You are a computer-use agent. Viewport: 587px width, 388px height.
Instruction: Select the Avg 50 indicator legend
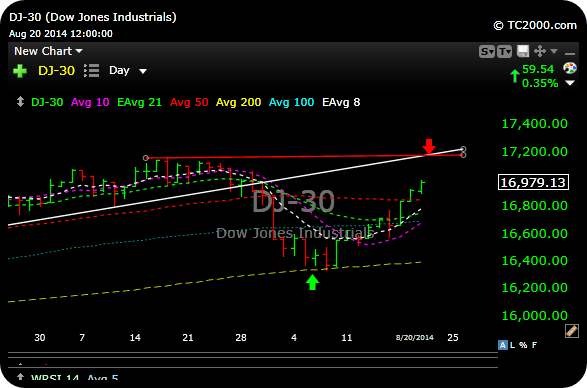click(189, 102)
